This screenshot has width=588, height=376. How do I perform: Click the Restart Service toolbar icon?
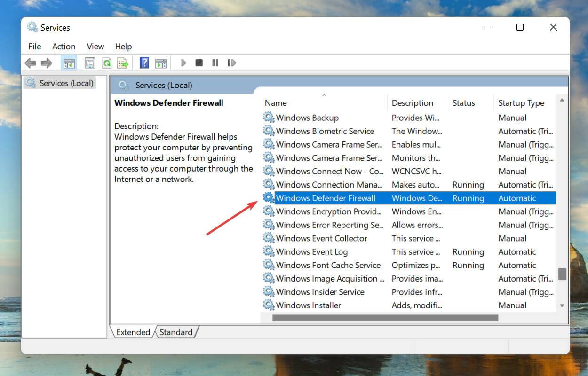pyautogui.click(x=231, y=63)
